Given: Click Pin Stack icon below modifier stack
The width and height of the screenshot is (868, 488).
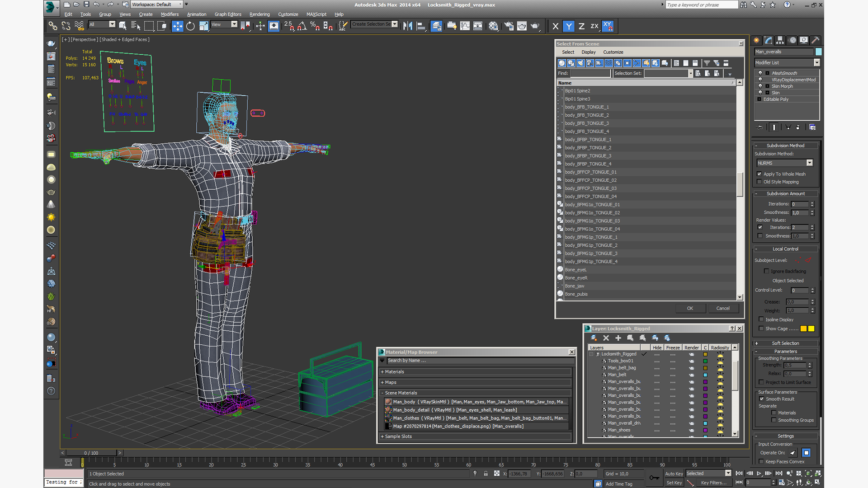Looking at the screenshot, I should click(x=759, y=127).
